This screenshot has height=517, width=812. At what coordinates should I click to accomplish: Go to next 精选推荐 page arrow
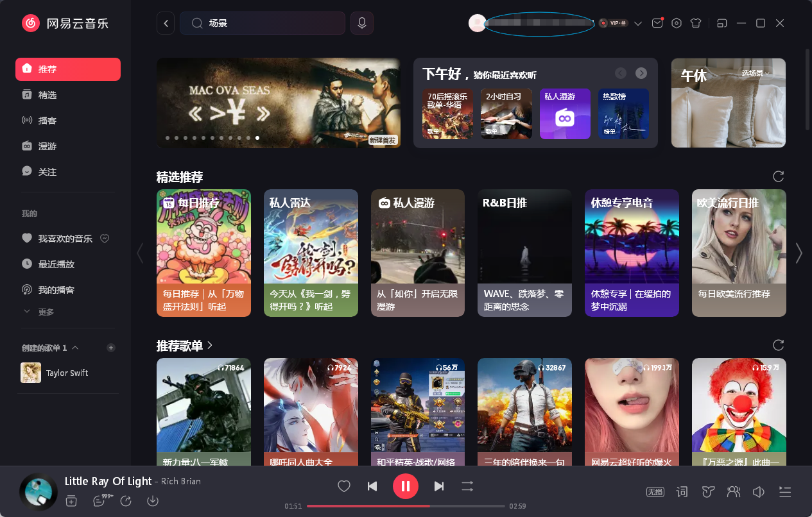pos(799,253)
